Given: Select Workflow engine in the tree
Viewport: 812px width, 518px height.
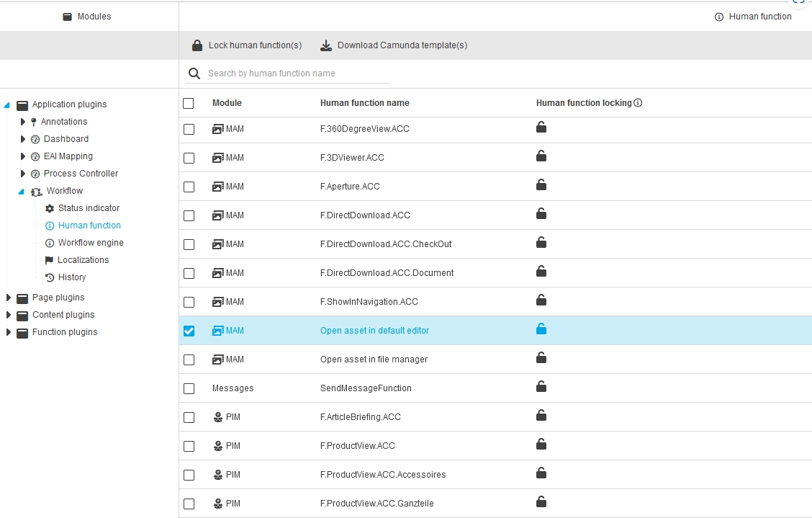Looking at the screenshot, I should [x=91, y=243].
